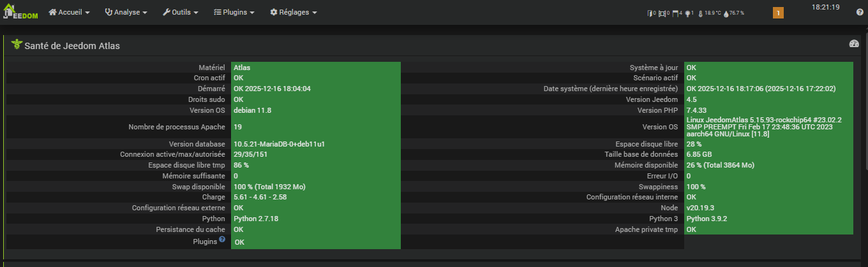Expand the Accueil dropdown menu
Image resolution: width=868 pixels, height=267 pixels.
pos(69,12)
